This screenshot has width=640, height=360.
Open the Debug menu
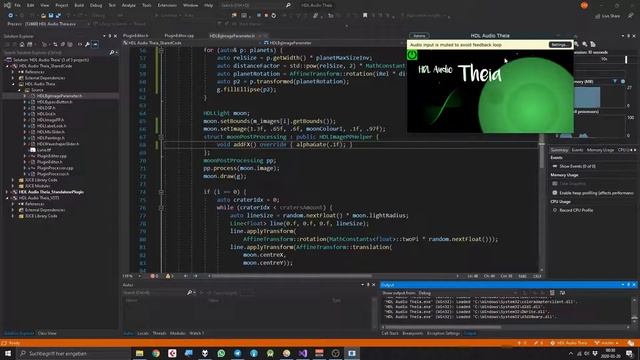coord(96,5)
